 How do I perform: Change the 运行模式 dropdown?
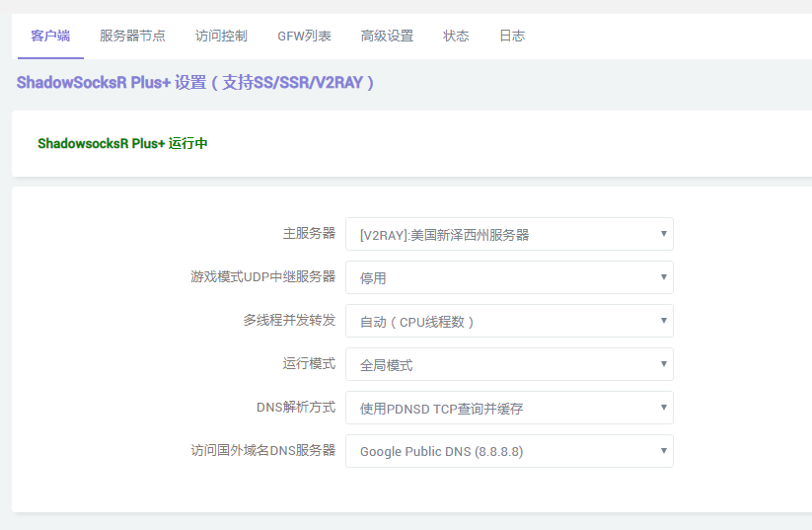click(x=509, y=365)
